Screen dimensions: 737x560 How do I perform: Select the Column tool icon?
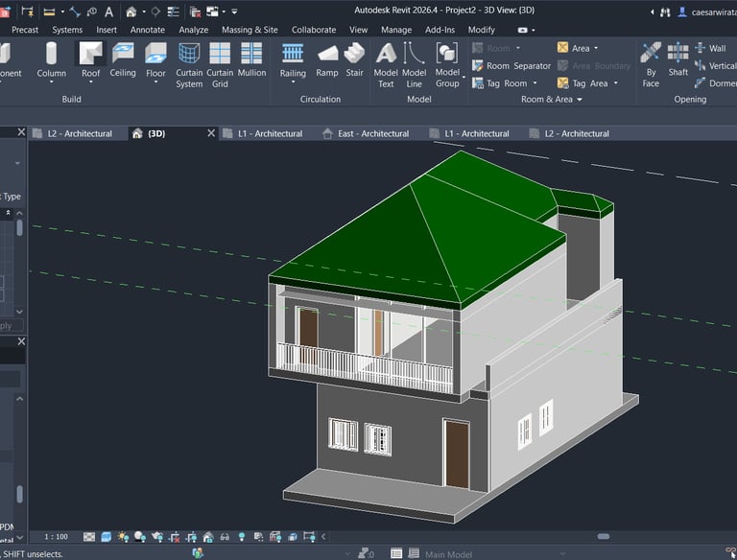[x=51, y=53]
